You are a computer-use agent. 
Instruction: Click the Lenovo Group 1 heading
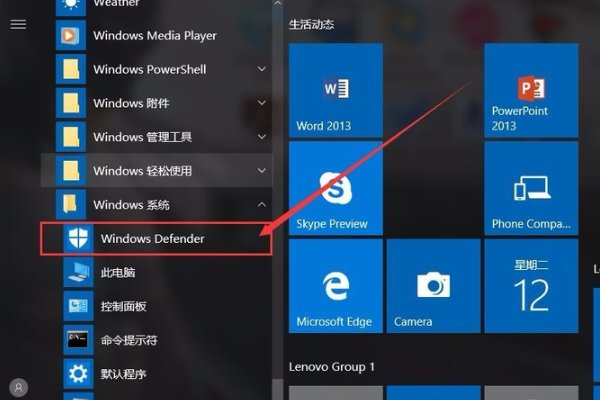click(x=332, y=367)
